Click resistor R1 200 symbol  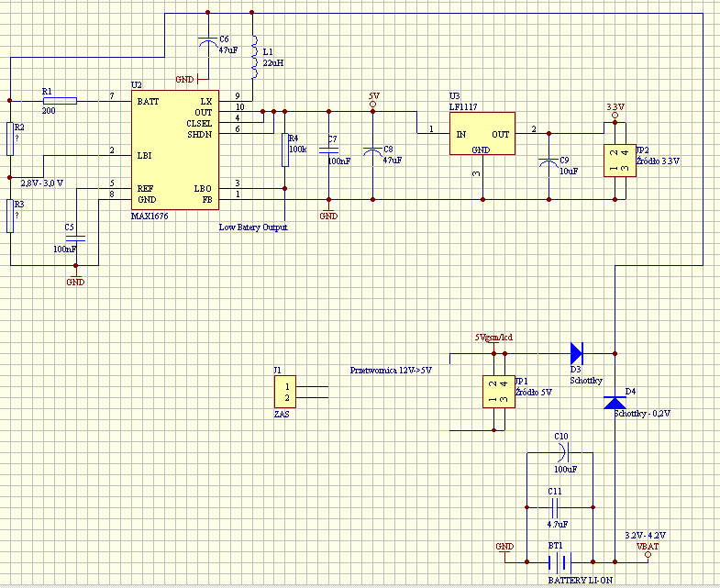pyautogui.click(x=60, y=101)
